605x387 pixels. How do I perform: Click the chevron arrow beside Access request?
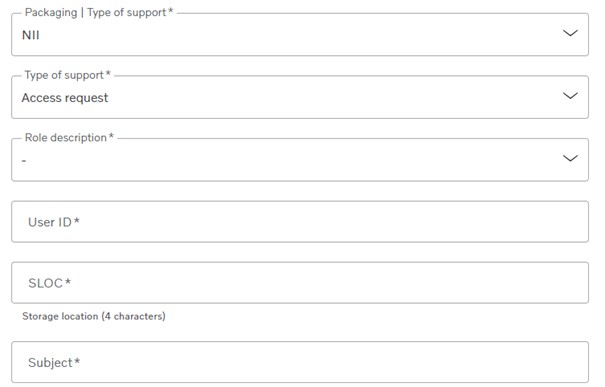570,96
